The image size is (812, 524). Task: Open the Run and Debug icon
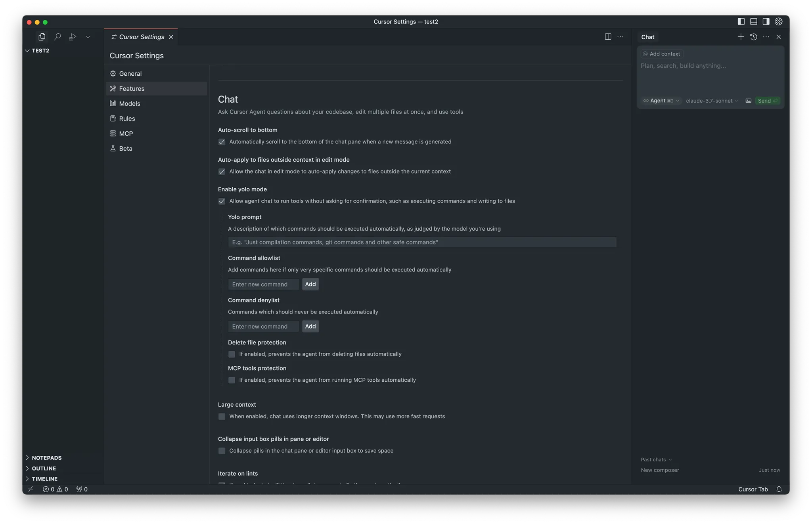click(73, 37)
